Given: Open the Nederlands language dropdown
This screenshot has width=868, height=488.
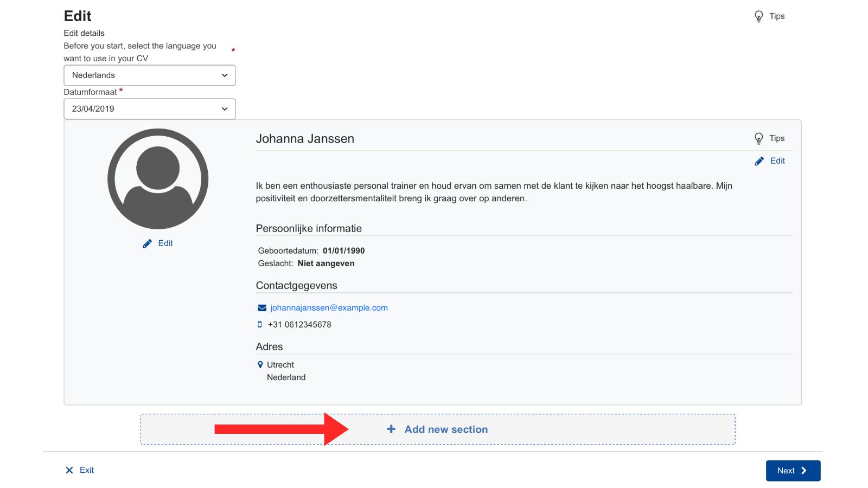Looking at the screenshot, I should click(149, 75).
